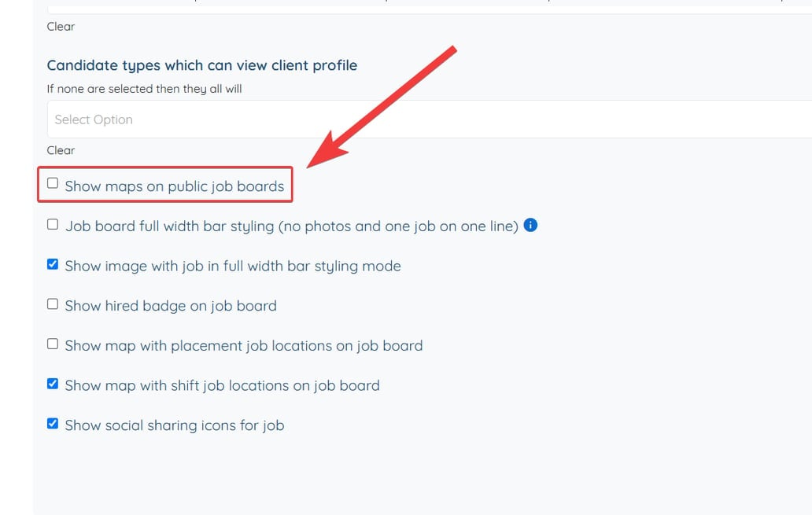Tick the checkbox box for Show maps on public job boards

click(x=53, y=183)
